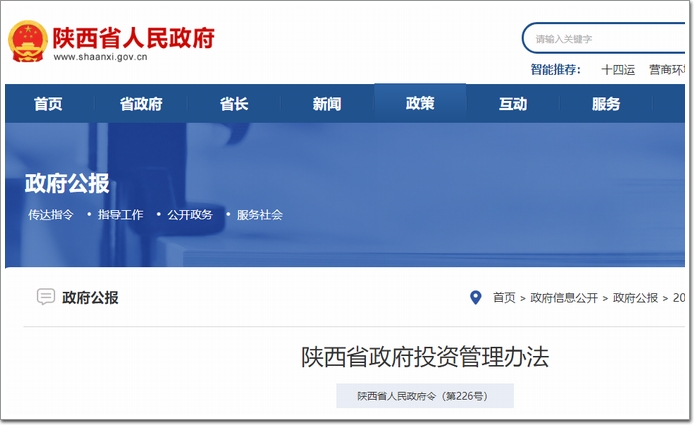Click the 陕西省人民政府 site title
Viewport: 694px width, 425px height.
click(x=133, y=37)
